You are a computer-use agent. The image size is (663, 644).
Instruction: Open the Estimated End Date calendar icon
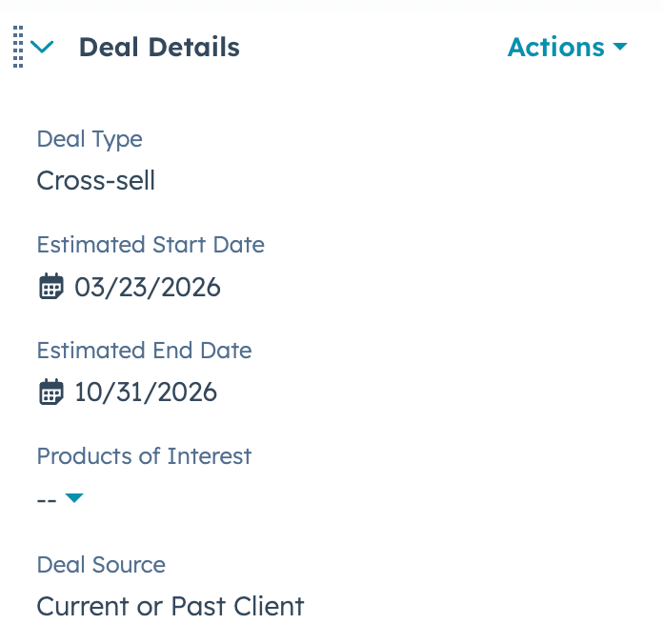coord(50,392)
